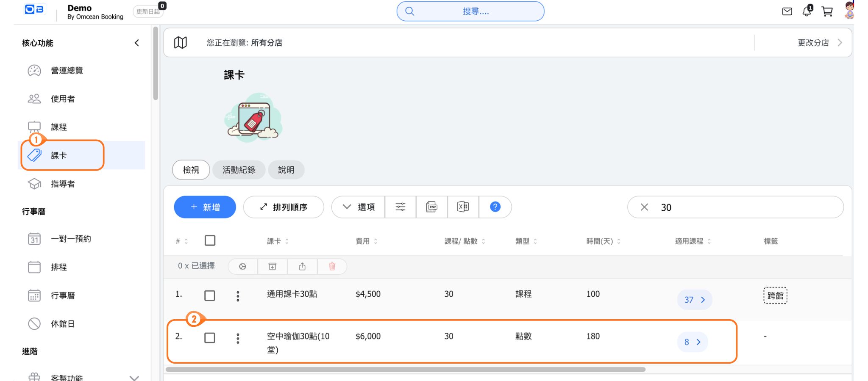Check the box for 通用課卡30點
868x381 pixels.
[x=210, y=295]
